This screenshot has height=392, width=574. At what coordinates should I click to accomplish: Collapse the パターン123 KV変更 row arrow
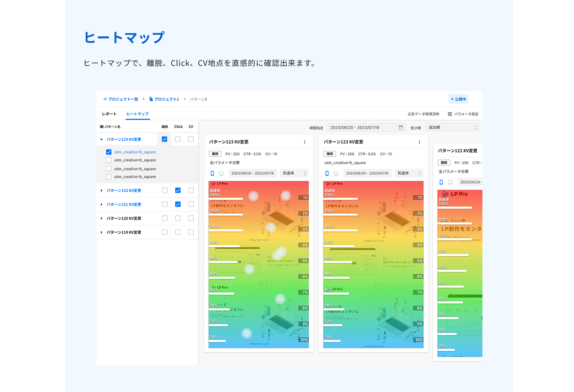pos(101,139)
